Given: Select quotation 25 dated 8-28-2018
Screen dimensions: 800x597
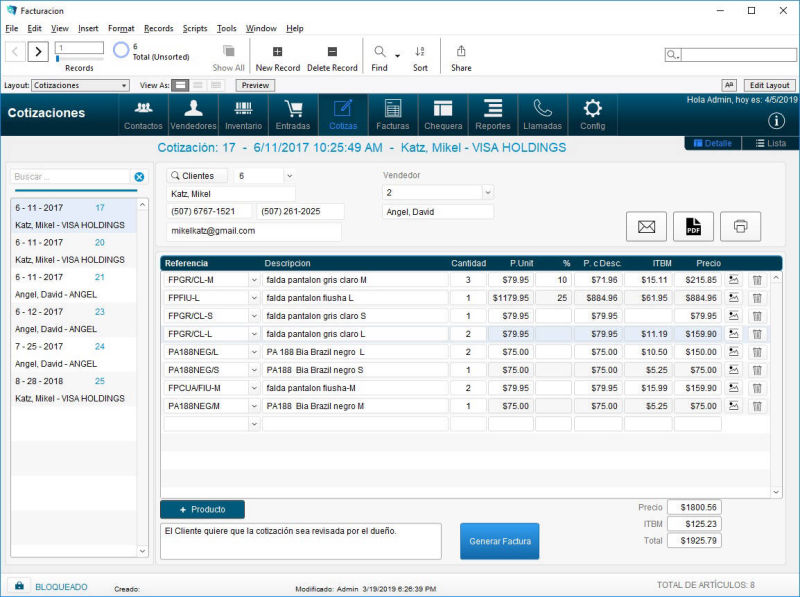Looking at the screenshot, I should [73, 390].
